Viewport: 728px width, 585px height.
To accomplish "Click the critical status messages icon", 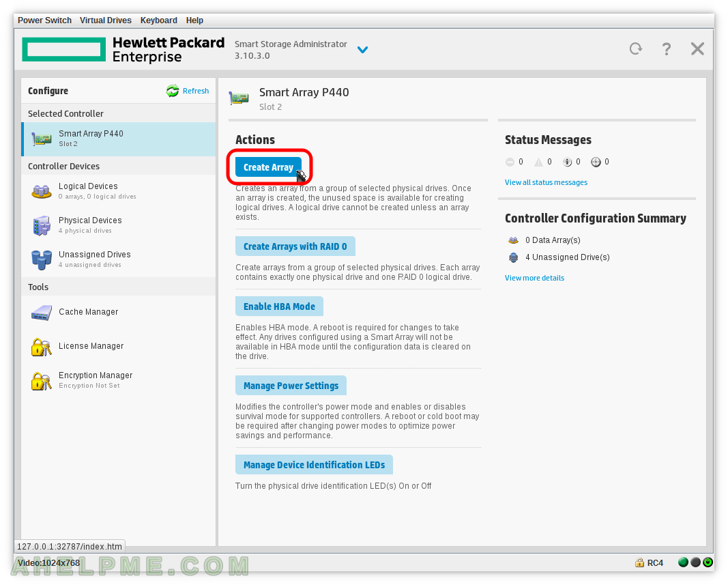I will (510, 162).
